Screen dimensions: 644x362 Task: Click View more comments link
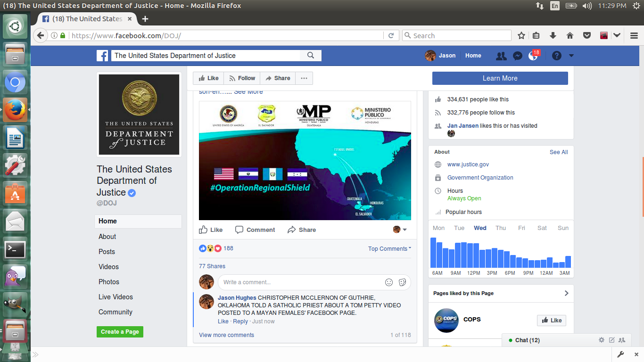[x=226, y=335]
